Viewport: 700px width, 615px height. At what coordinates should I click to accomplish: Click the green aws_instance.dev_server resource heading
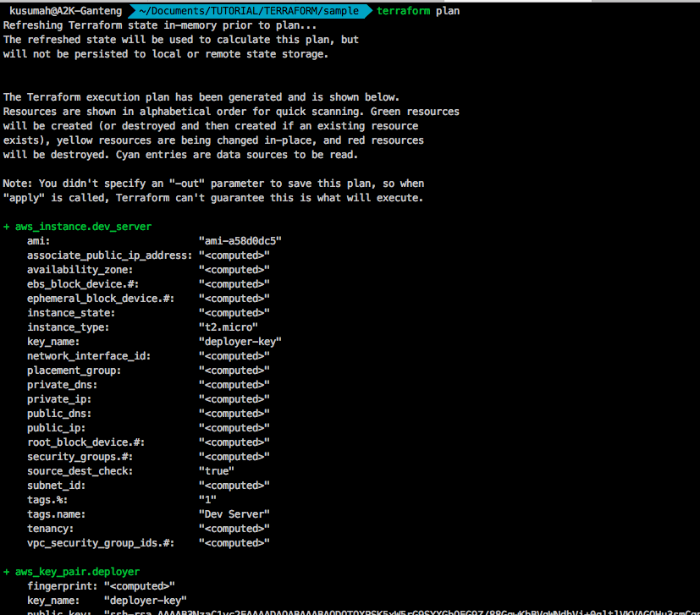pos(83,227)
